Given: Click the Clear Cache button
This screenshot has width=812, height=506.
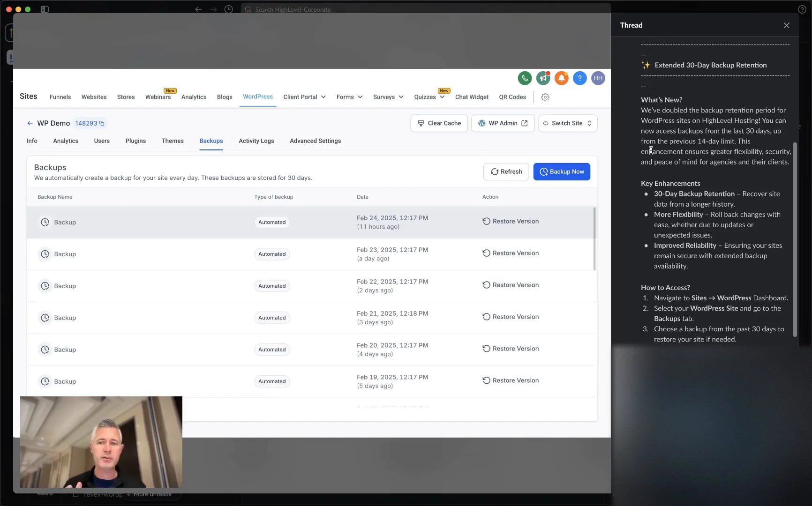Looking at the screenshot, I should 439,123.
